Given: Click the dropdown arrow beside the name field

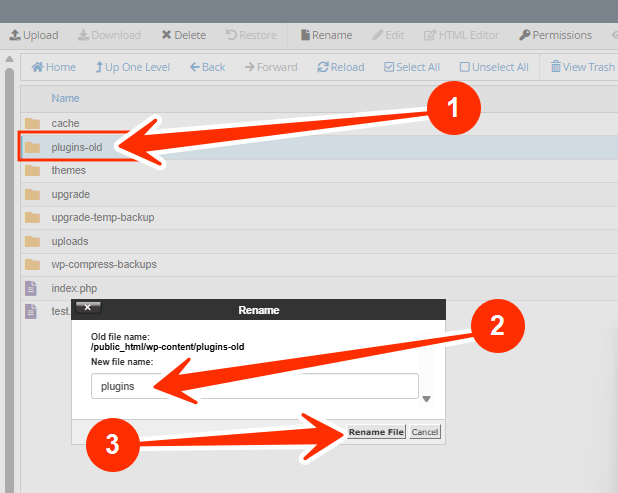Looking at the screenshot, I should click(426, 399).
